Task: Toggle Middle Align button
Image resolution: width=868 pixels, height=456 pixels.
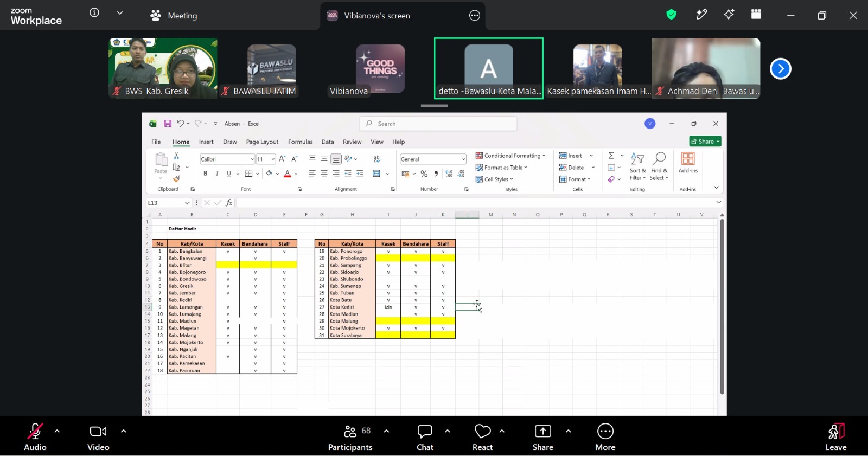Action: coord(324,159)
